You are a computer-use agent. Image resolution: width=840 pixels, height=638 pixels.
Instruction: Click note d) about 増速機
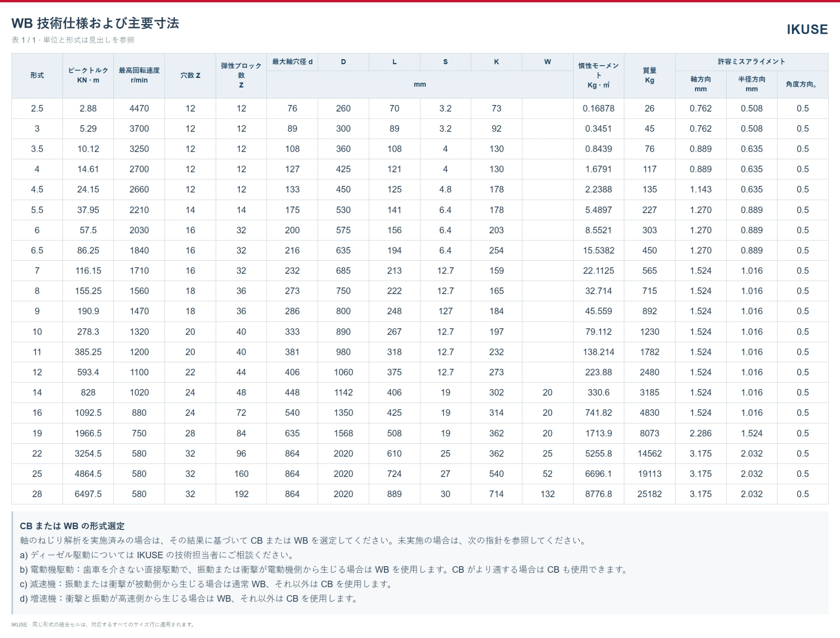point(190,598)
